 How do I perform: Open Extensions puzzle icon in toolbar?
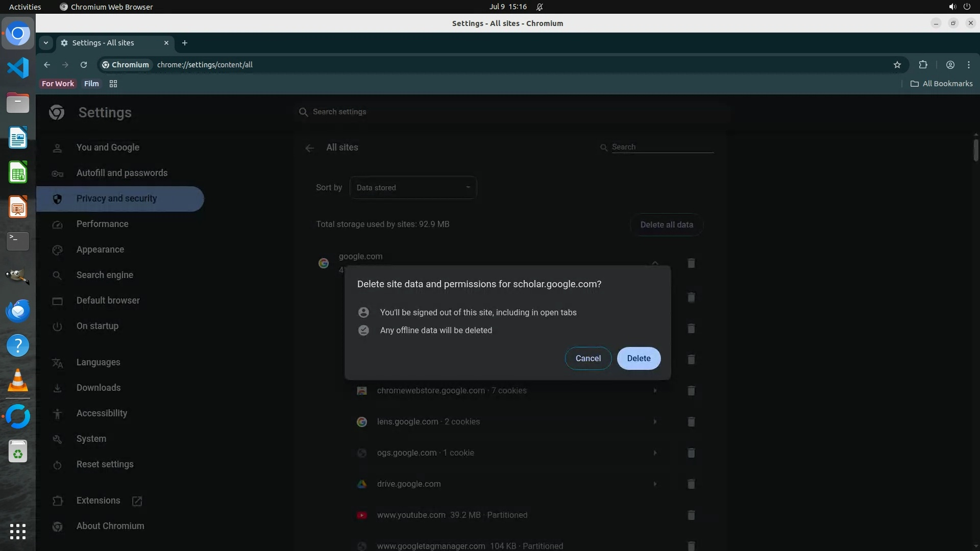(x=923, y=65)
